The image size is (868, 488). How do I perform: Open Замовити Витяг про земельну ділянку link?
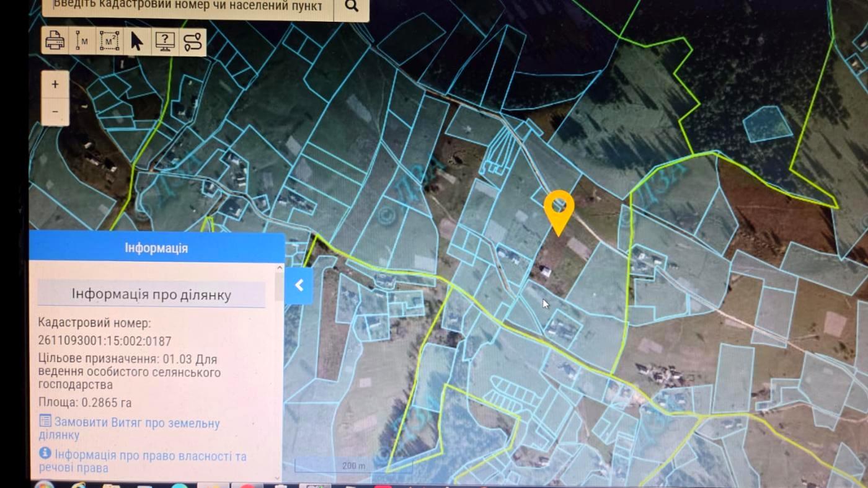(129, 428)
